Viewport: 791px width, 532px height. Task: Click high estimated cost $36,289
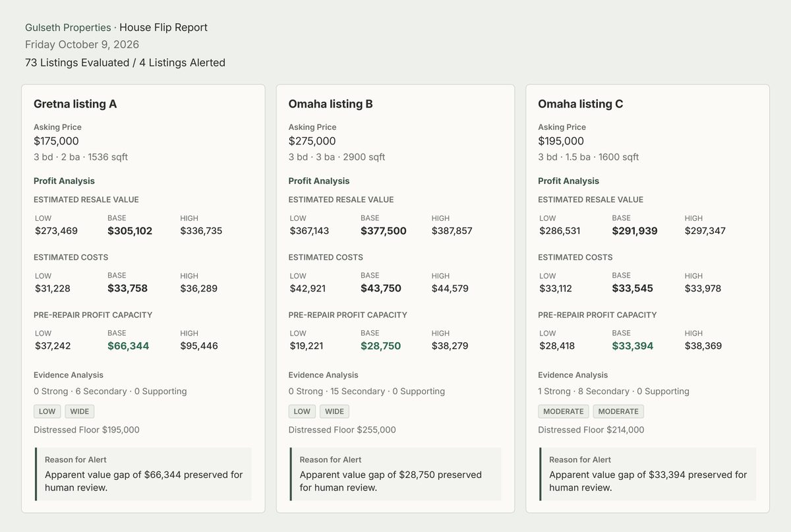coord(198,288)
